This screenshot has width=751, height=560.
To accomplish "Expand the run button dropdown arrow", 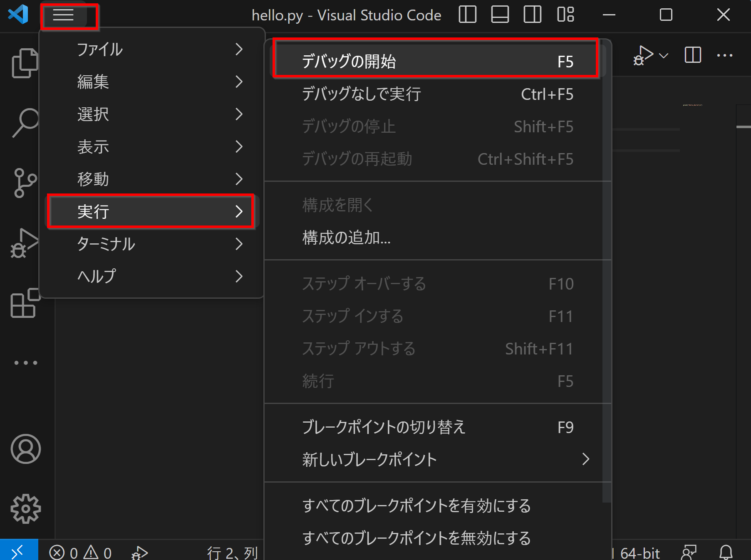I will [664, 55].
